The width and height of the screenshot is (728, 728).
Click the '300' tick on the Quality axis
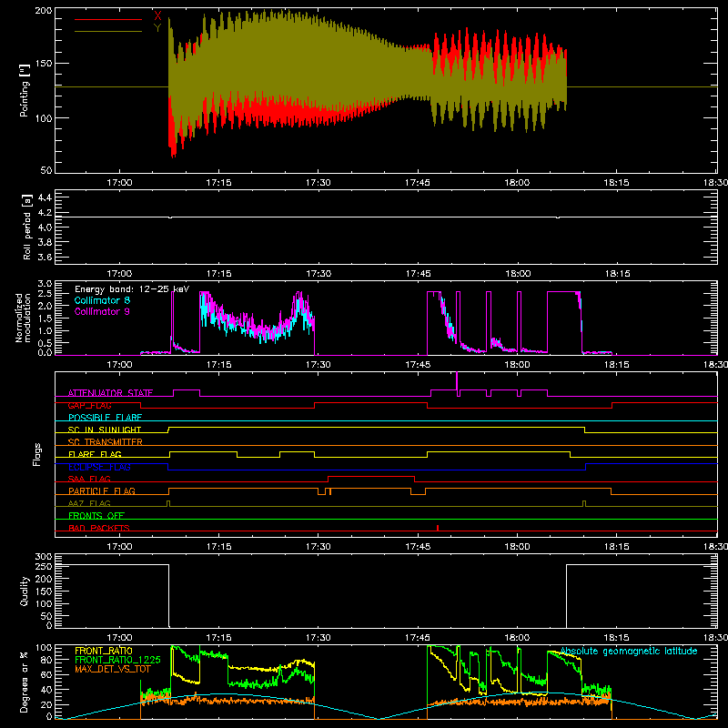pyautogui.click(x=44, y=557)
